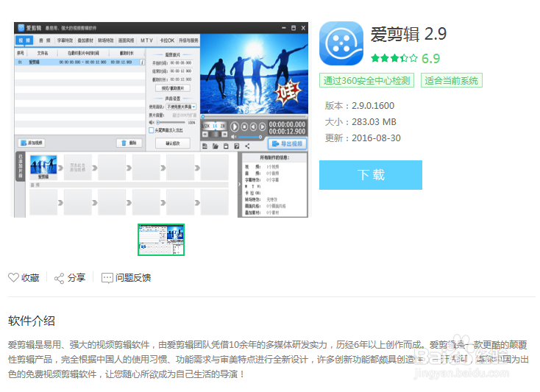Click the share icon under the player

tap(247, 146)
